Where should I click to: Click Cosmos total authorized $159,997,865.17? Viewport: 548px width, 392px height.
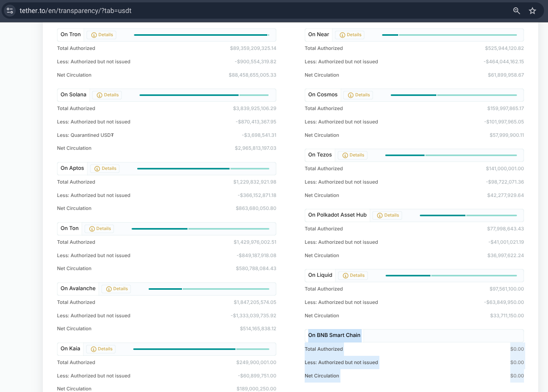coord(506,109)
